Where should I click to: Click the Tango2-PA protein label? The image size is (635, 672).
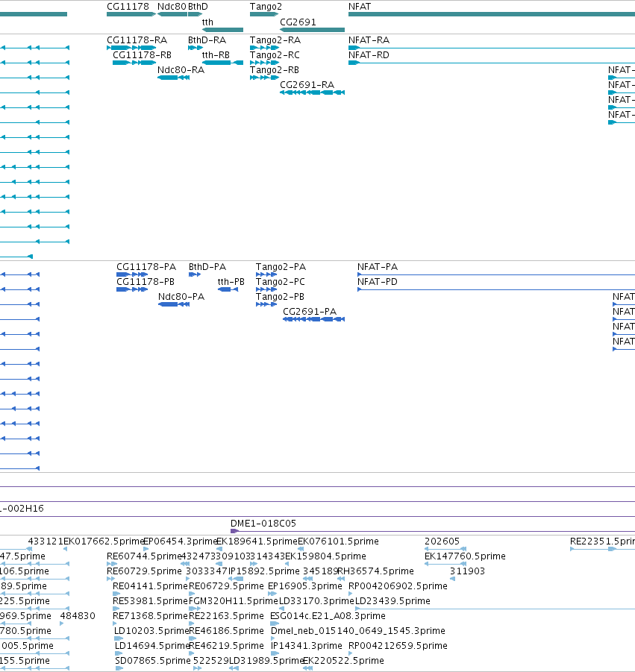281,267
